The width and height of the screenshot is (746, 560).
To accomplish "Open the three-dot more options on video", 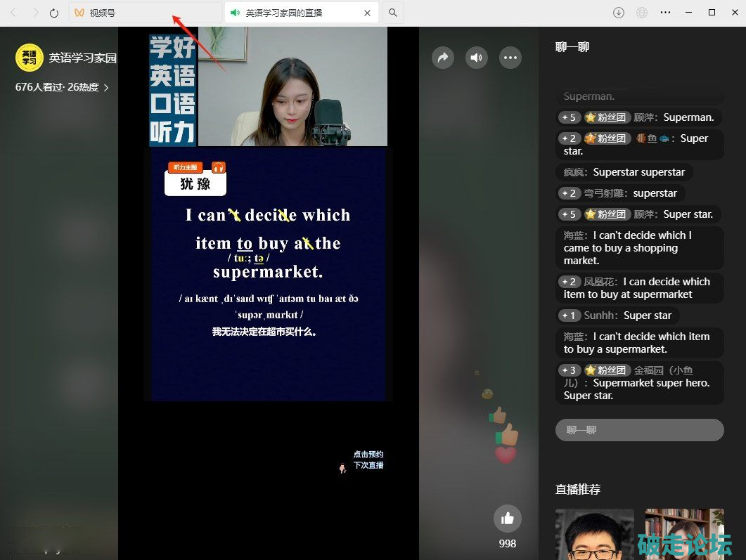I will [x=510, y=58].
